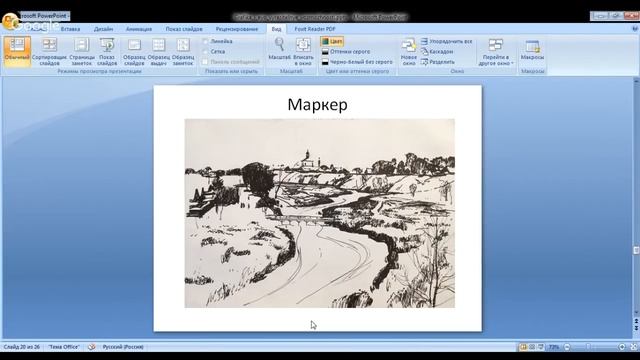The width and height of the screenshot is (640, 360).
Task: Click the Тема Office status label
Action: pos(64,347)
